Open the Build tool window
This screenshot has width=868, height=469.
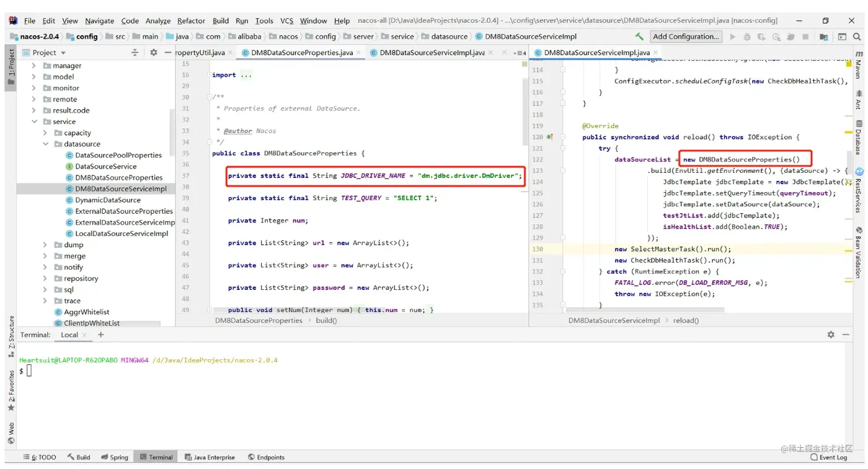[79, 457]
